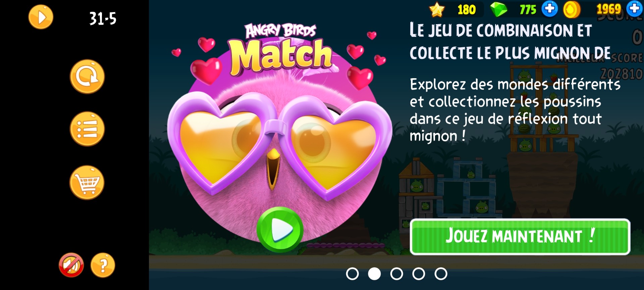Open the shop cart icon
This screenshot has height=290, width=644.
[x=87, y=182]
